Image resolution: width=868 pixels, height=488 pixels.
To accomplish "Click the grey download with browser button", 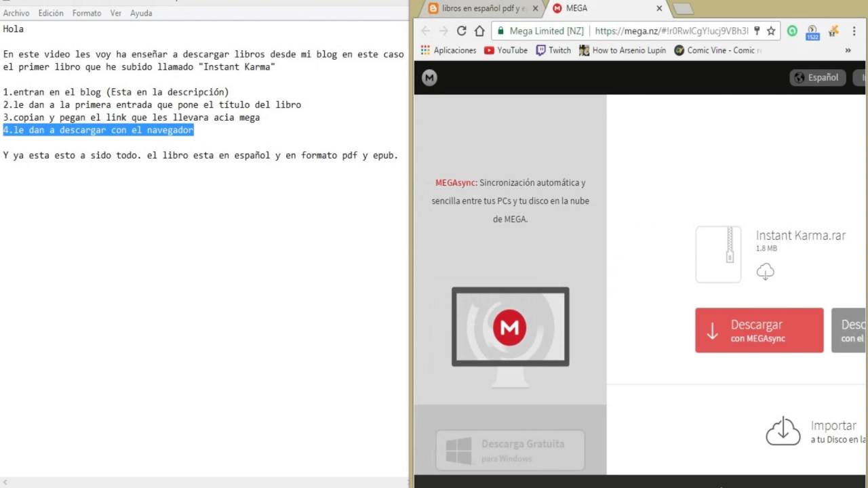I will pyautogui.click(x=849, y=330).
